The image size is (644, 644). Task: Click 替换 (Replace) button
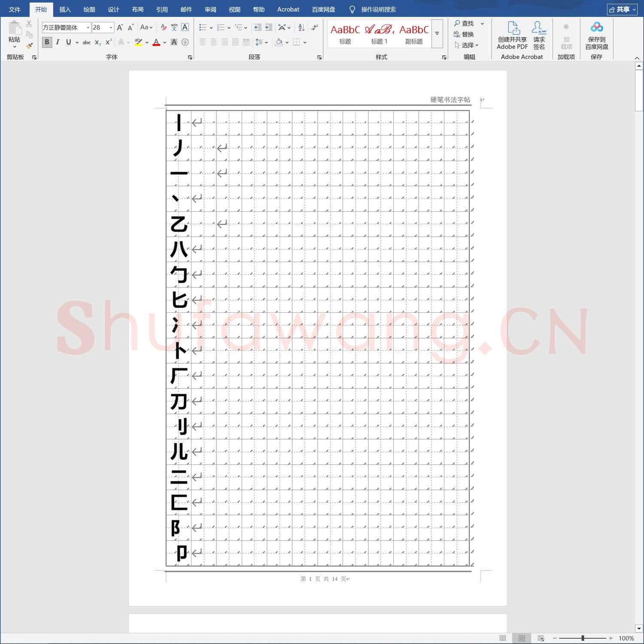point(464,34)
